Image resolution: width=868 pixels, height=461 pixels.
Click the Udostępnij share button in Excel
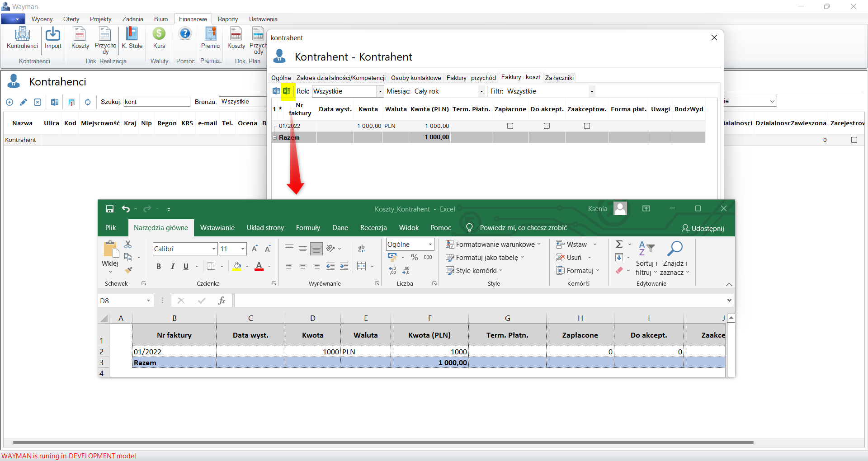point(703,228)
